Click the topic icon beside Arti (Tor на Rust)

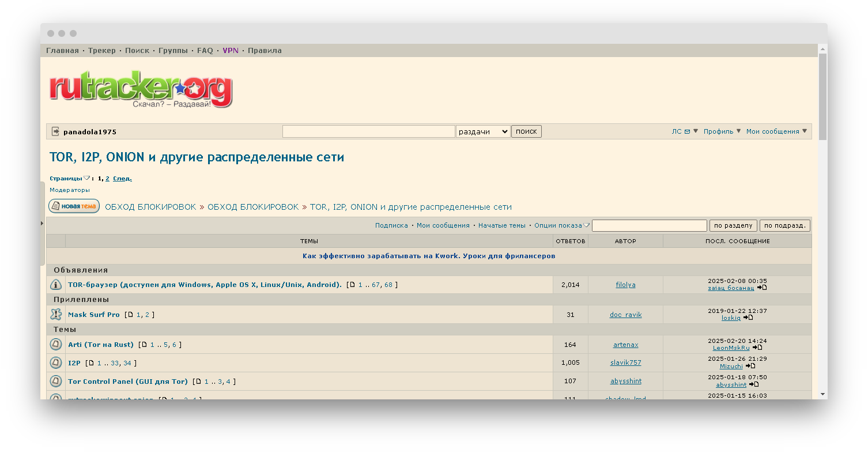point(56,345)
